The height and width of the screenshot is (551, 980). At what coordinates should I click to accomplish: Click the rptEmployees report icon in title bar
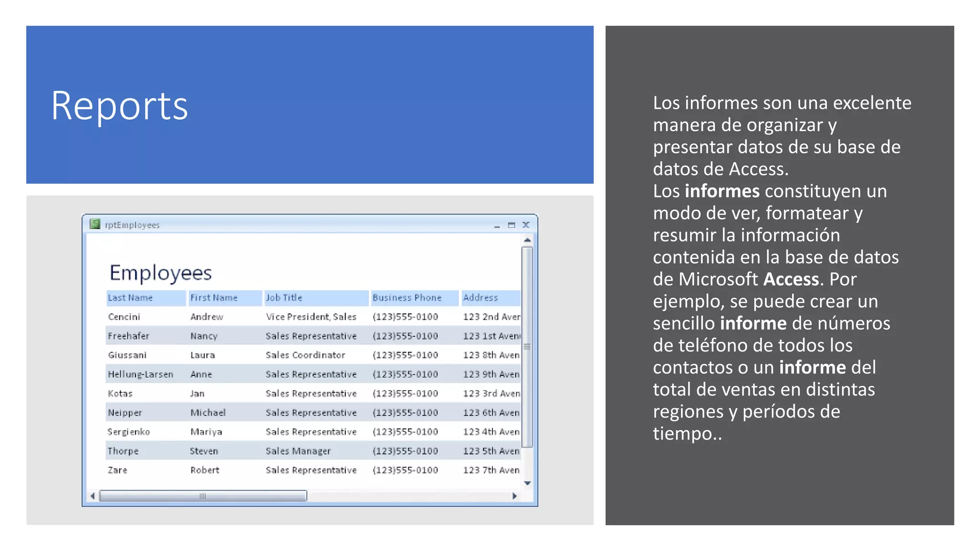pyautogui.click(x=95, y=224)
